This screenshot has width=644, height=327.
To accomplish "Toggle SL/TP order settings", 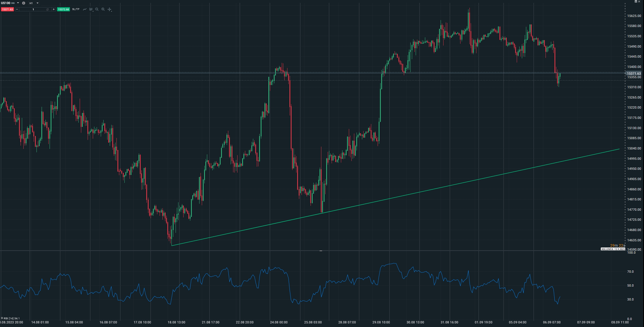I will tap(76, 9).
